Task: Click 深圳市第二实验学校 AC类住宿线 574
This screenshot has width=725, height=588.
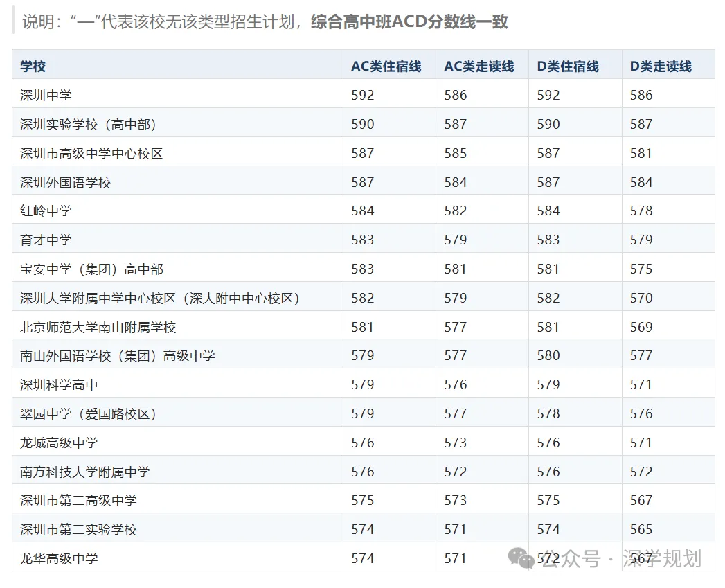Action: pos(363,530)
